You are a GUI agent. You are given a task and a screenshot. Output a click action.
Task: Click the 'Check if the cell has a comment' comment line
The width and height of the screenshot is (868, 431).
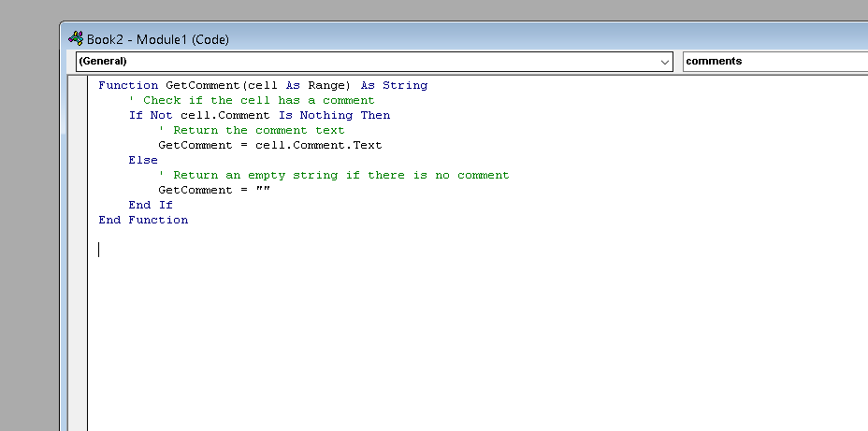pos(252,100)
